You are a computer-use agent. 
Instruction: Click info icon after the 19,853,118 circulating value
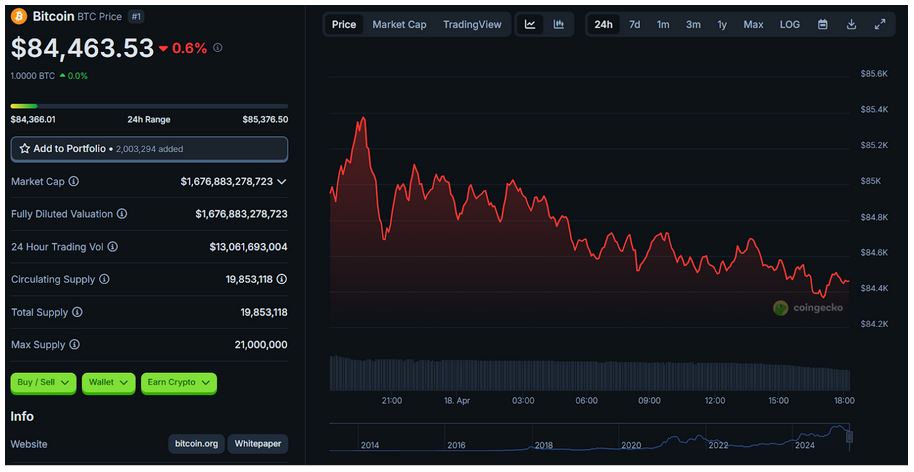tap(282, 279)
